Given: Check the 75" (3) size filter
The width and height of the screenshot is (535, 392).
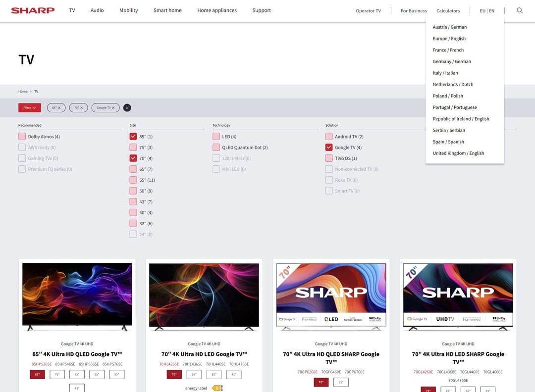Looking at the screenshot, I should (x=133, y=147).
